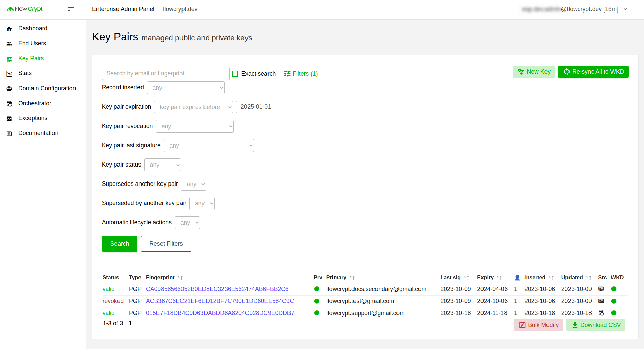Screen dimensions: 644x349
Task: Click source icon for flowcrypt.docs.secondary row
Action: coord(601,289)
